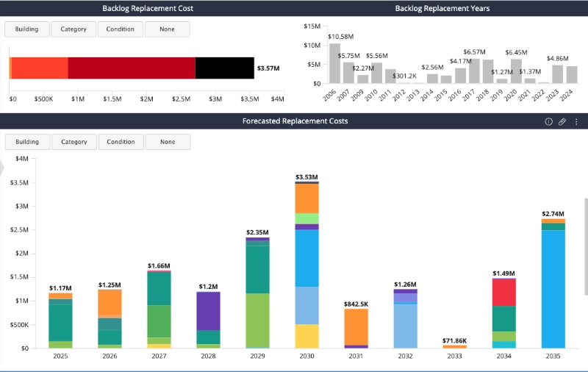Group forecasted costs chart by Building
The width and height of the screenshot is (588, 372).
(x=27, y=142)
